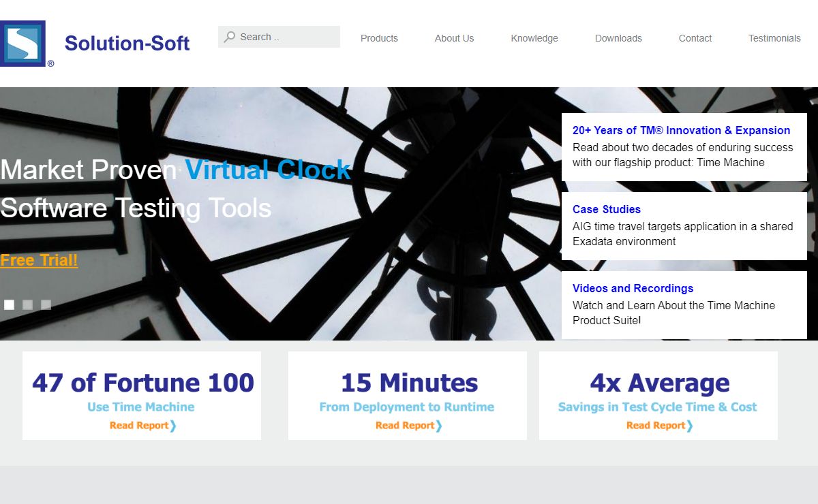Click the Use Time Machine subtitle
Screen dimensions: 818x504
click(x=141, y=407)
